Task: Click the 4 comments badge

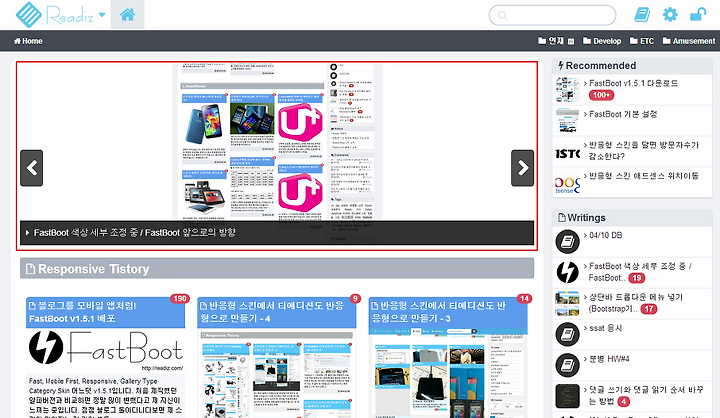Action: point(623,401)
